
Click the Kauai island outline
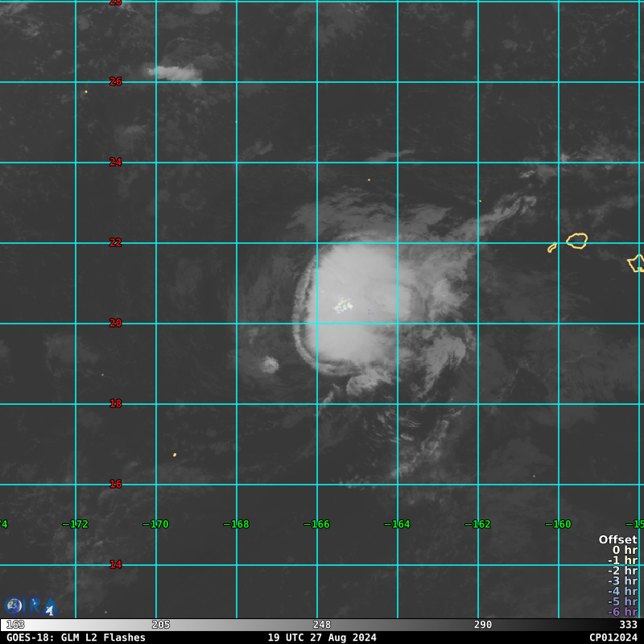coord(577,241)
